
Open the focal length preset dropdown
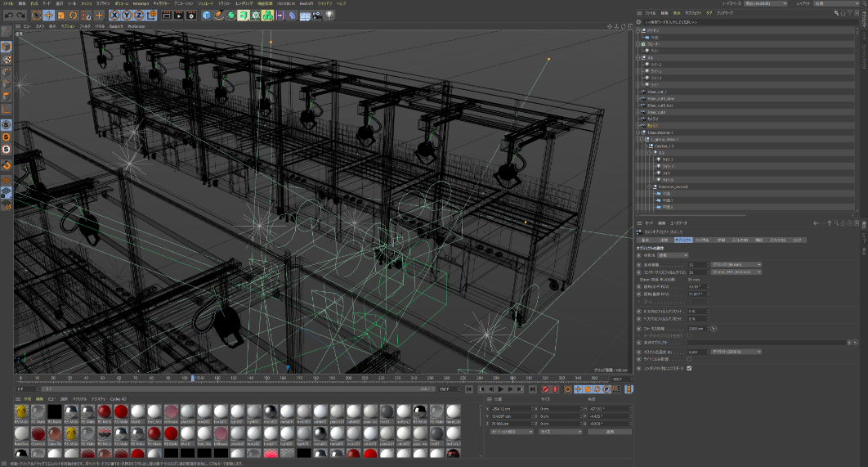[x=736, y=264]
